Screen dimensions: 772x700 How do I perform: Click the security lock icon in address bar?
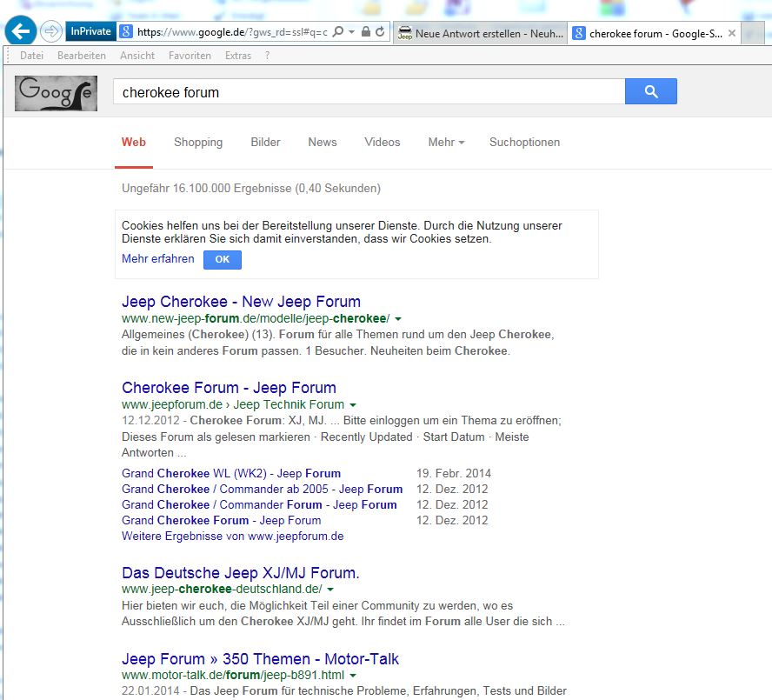tap(366, 32)
